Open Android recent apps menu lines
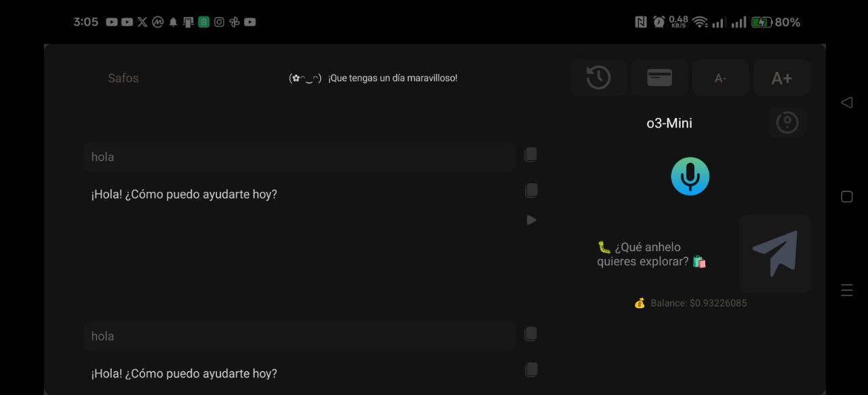Image resolution: width=868 pixels, height=395 pixels. point(846,290)
